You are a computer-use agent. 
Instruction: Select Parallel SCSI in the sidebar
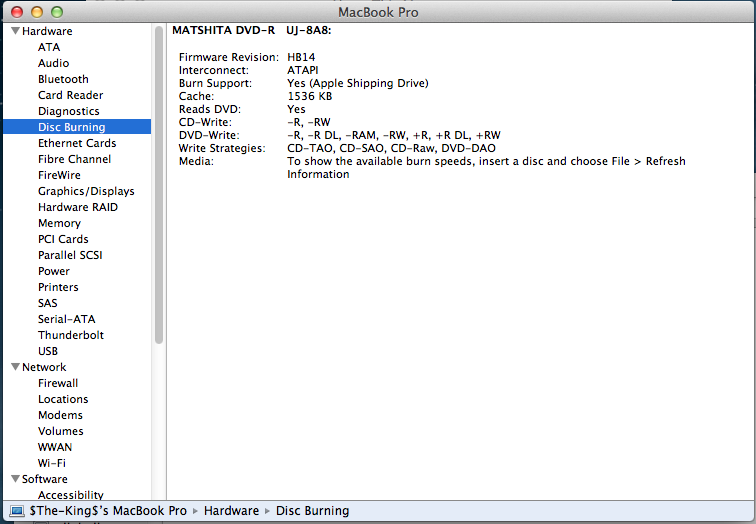click(70, 255)
